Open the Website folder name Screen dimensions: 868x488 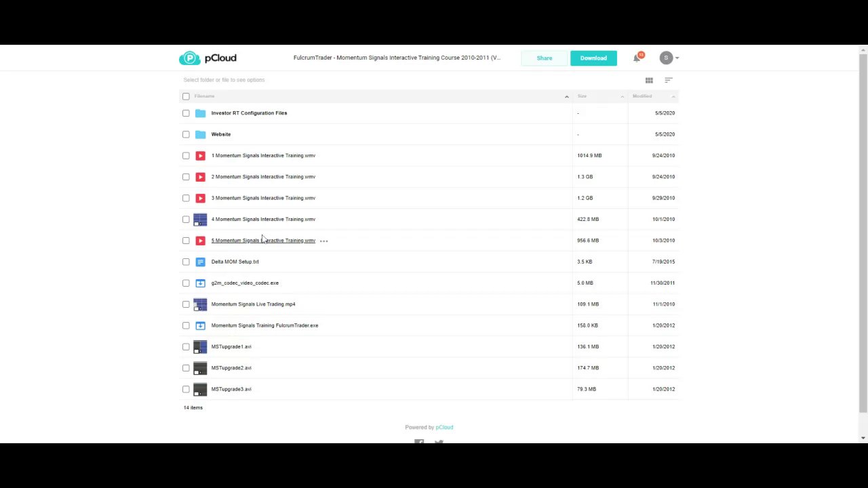tap(221, 134)
